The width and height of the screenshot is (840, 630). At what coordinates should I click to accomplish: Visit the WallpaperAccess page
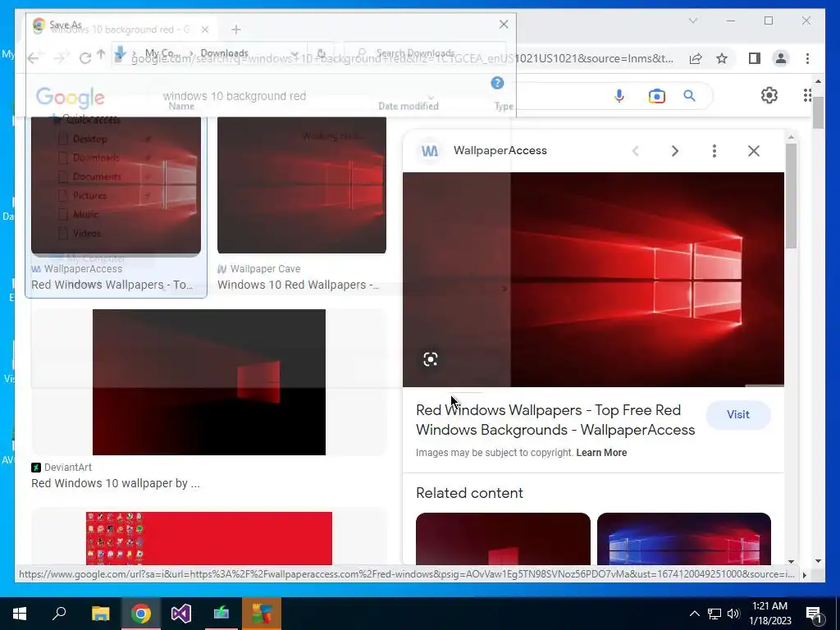[738, 414]
